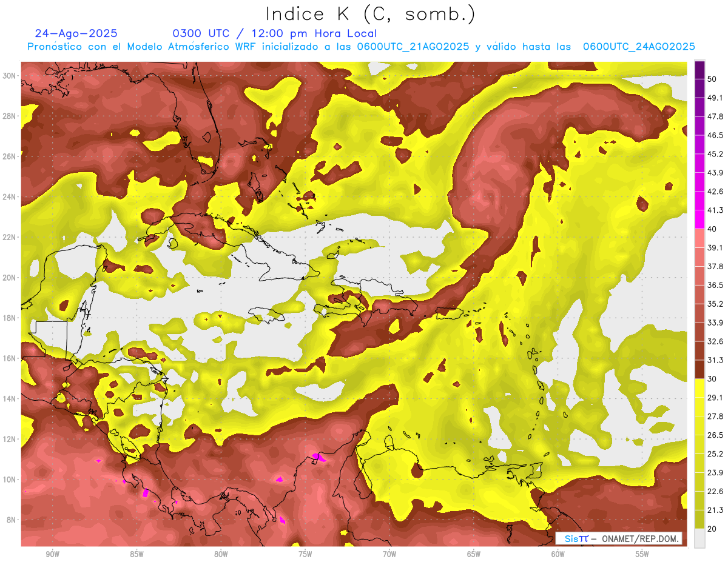728x562 pixels.
Task: Click the '35.2' color scale label
Action: point(715,304)
